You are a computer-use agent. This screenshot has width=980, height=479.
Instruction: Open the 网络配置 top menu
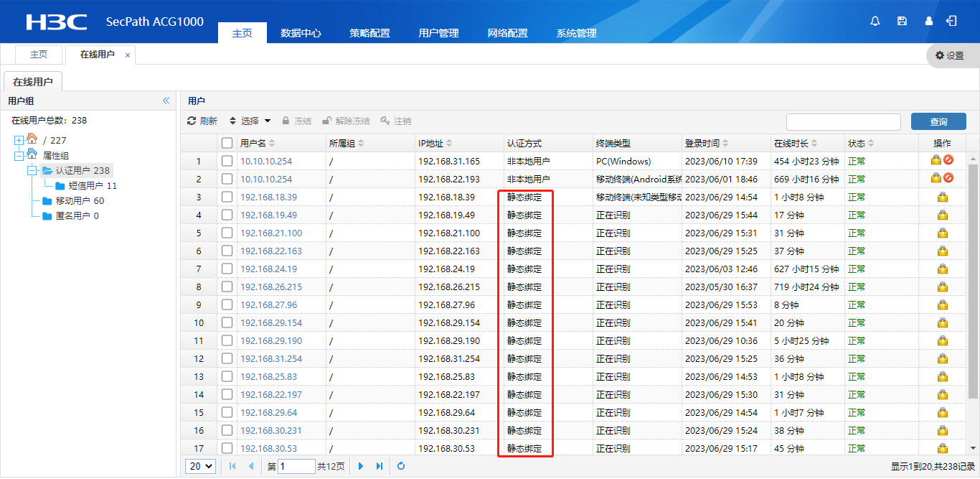click(507, 33)
